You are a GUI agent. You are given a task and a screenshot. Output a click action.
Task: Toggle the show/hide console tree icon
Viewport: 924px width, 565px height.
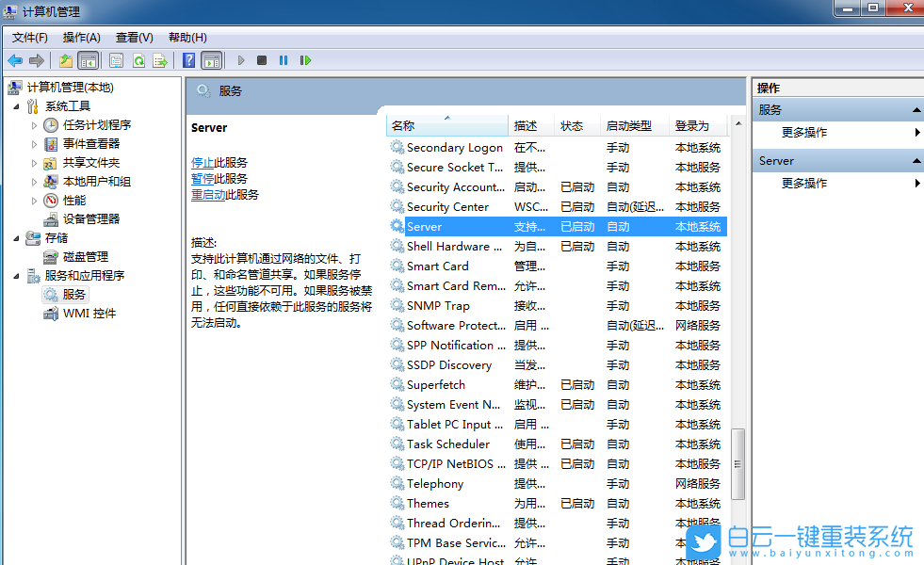click(x=86, y=60)
